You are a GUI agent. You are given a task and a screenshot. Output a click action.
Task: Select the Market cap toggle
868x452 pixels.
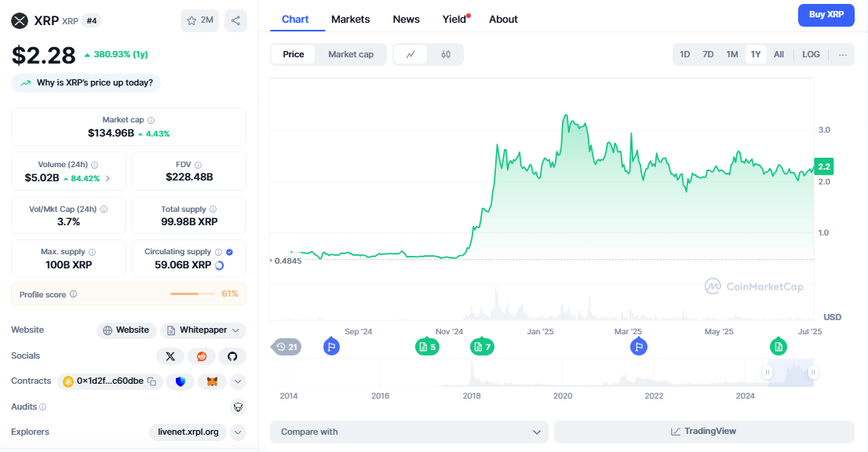tap(351, 54)
